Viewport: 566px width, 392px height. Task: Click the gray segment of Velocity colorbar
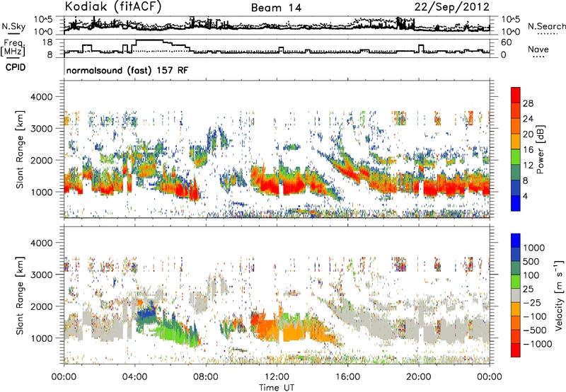click(x=516, y=295)
